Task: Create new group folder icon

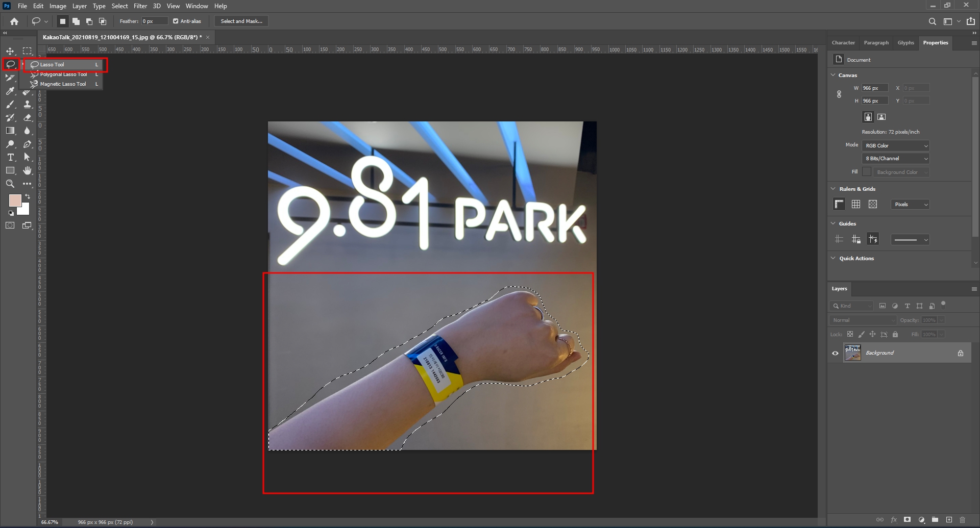Action: pos(935,520)
